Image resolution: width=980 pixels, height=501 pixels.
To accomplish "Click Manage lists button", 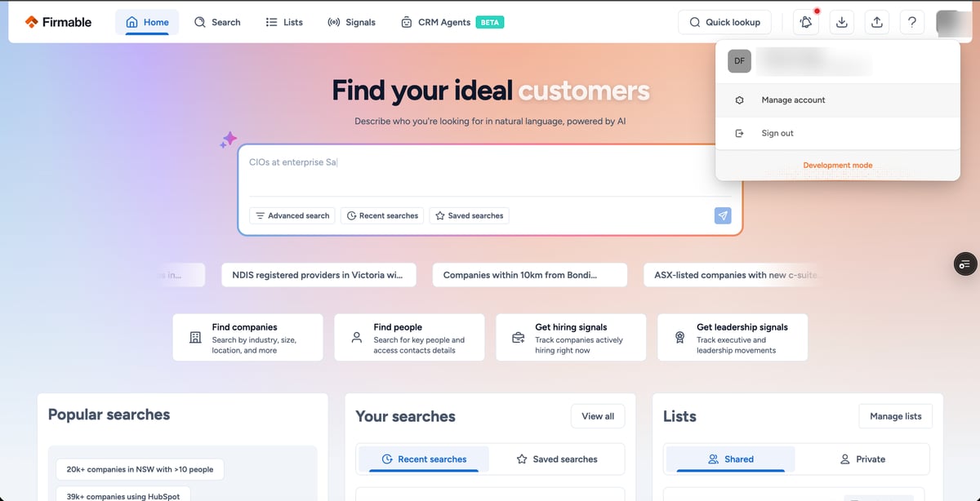I will tap(895, 416).
